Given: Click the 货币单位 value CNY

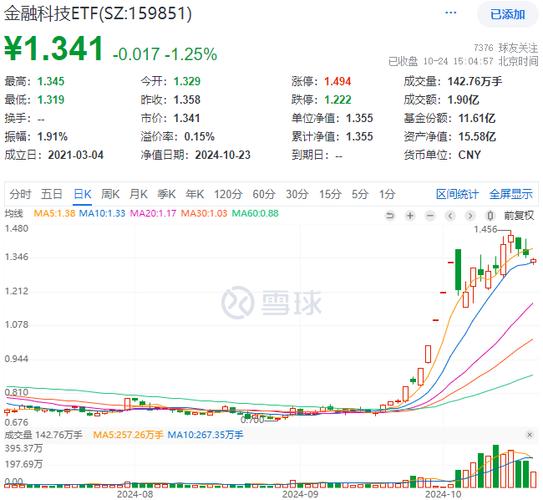Looking at the screenshot, I should pos(470,155).
